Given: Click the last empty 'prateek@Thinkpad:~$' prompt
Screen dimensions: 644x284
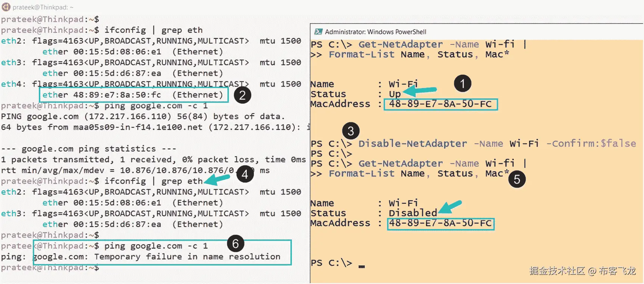Looking at the screenshot, I should click(50, 268).
